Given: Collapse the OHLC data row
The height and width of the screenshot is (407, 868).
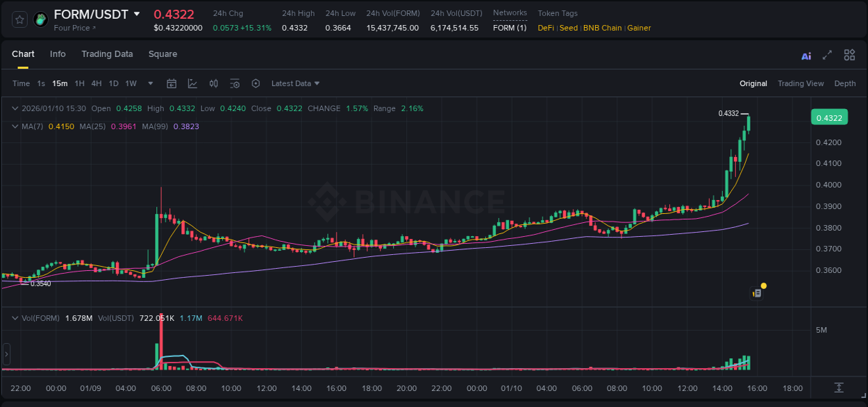Looking at the screenshot, I should tap(14, 108).
